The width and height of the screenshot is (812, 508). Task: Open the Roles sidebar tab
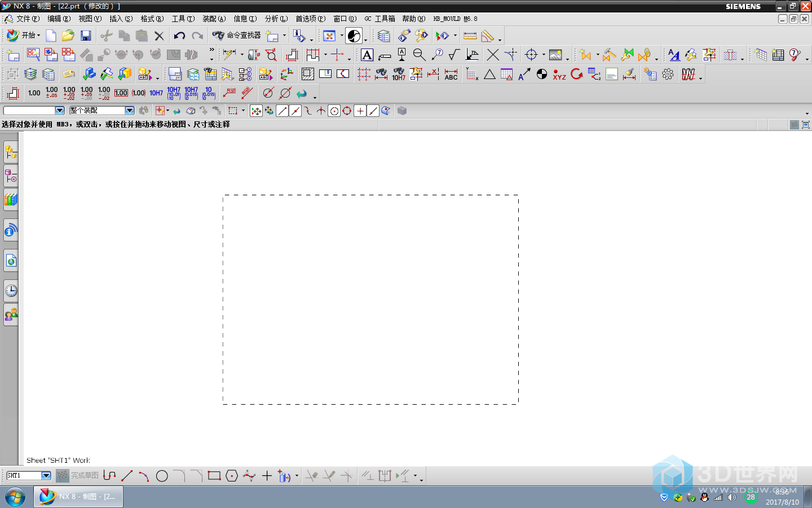click(11, 314)
